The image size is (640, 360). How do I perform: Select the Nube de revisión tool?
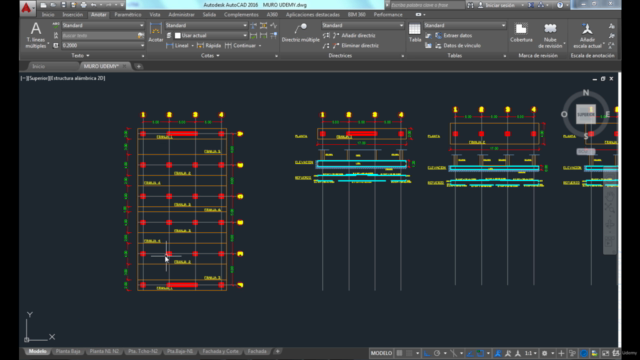pos(550,35)
